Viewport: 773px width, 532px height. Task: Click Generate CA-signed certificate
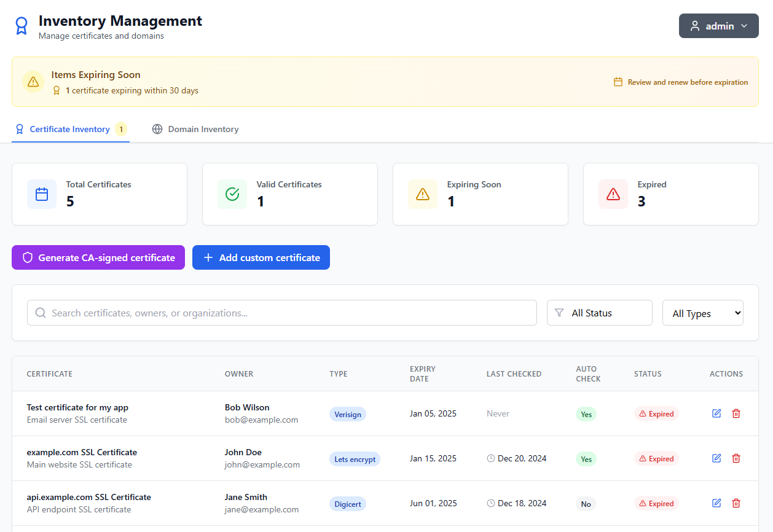tap(98, 257)
